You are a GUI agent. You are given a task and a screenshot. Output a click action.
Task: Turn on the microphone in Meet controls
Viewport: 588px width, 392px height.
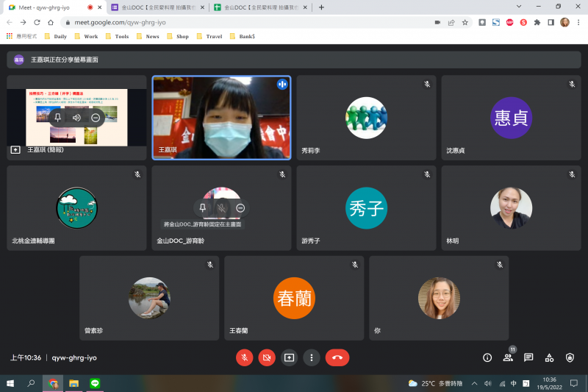pos(244,357)
